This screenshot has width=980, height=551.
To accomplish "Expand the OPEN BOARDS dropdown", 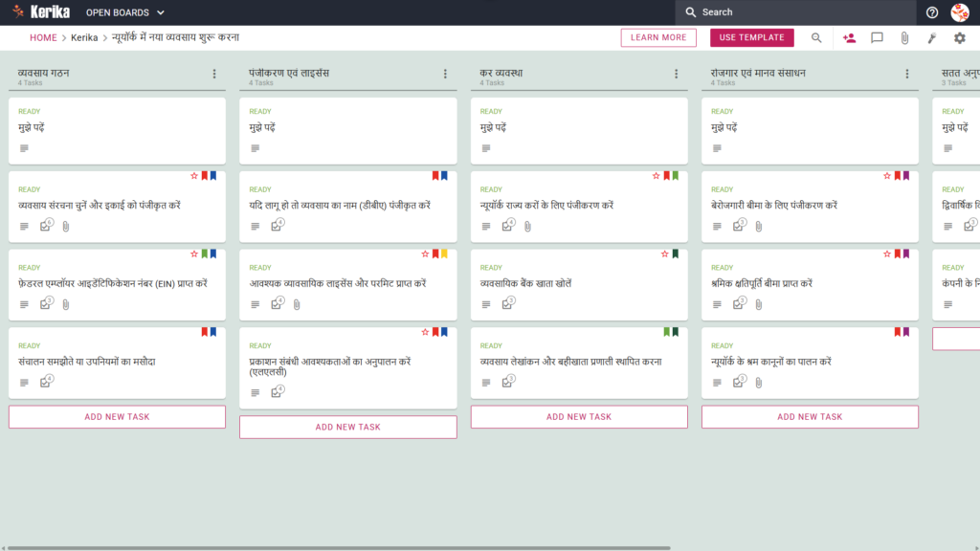I will pyautogui.click(x=125, y=12).
